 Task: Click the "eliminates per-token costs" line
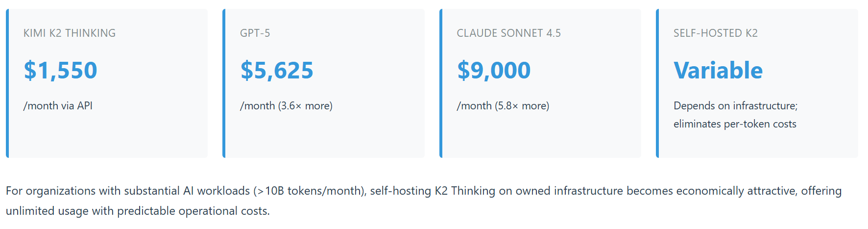pos(735,124)
